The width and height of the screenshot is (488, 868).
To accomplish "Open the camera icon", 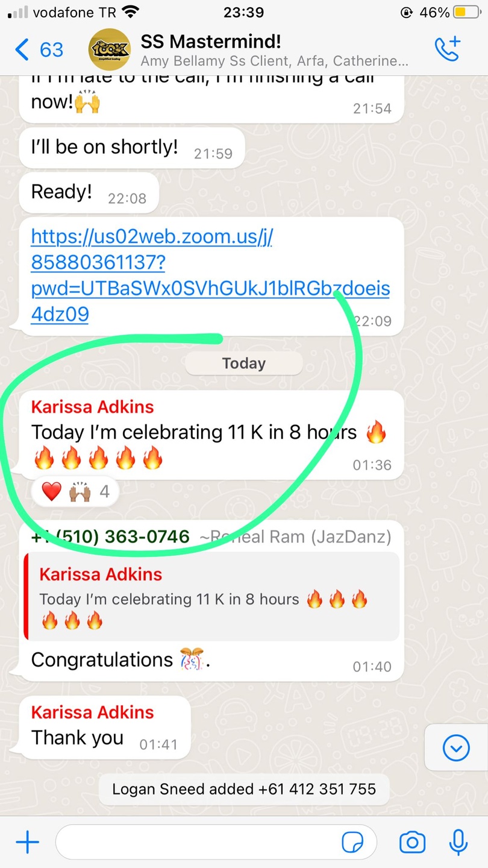I will click(x=412, y=842).
